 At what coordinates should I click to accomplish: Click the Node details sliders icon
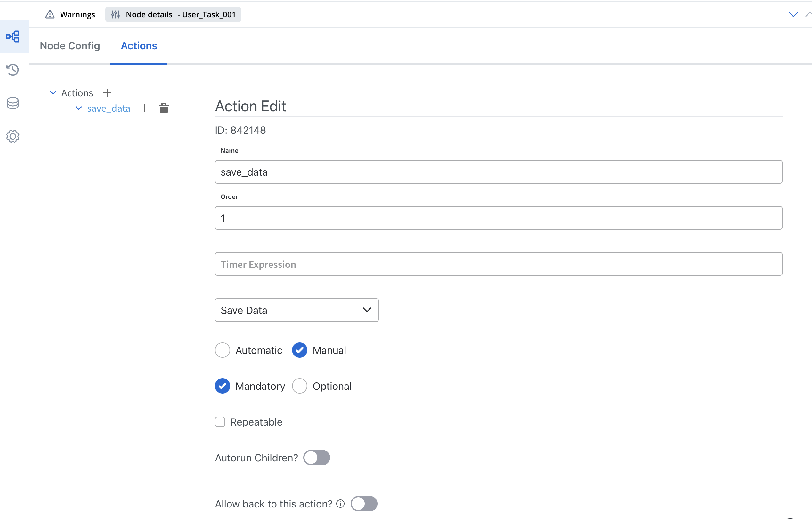point(116,14)
